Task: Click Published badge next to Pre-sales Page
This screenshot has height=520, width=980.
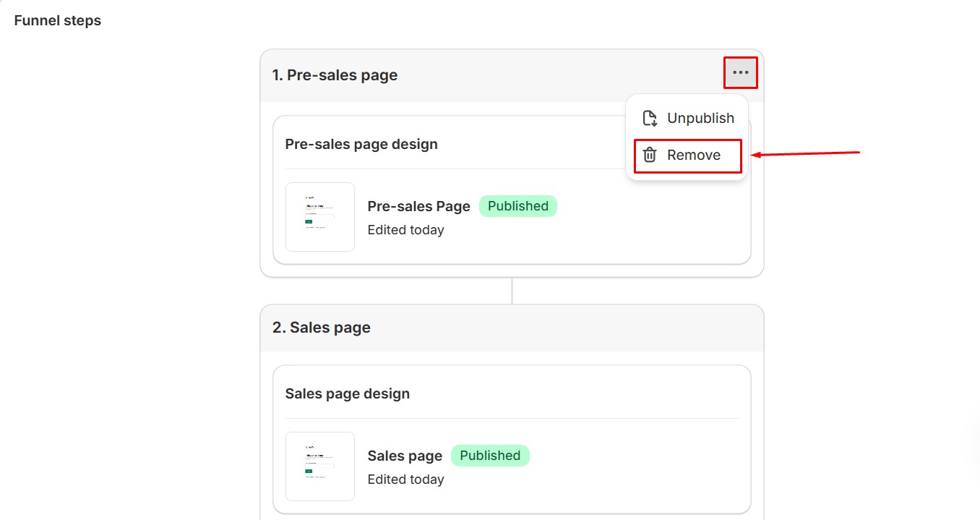Action: coord(517,206)
